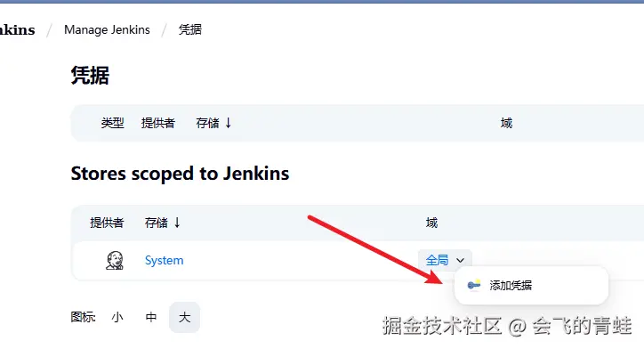Set icon size to 大
The width and height of the screenshot is (644, 349).
pos(184,317)
